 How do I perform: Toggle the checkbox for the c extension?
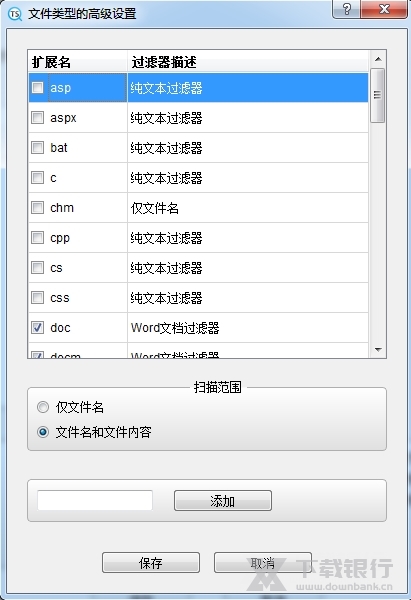(38, 178)
